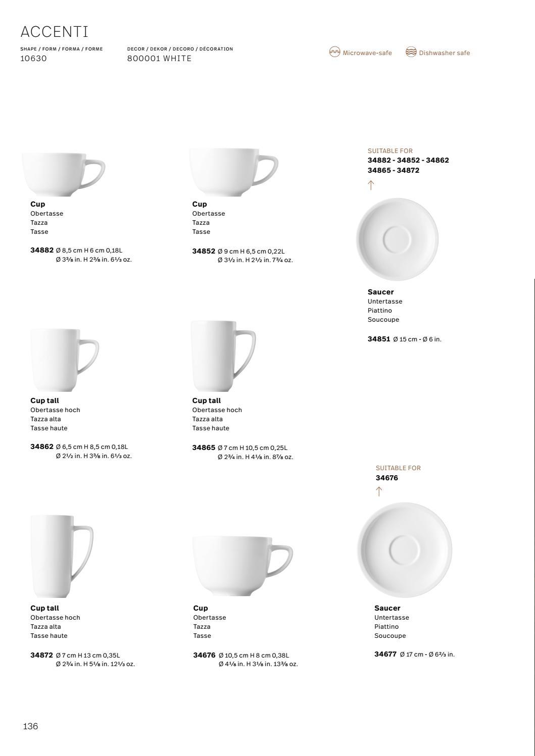Click the Microwave-safe wave icon

334,52
